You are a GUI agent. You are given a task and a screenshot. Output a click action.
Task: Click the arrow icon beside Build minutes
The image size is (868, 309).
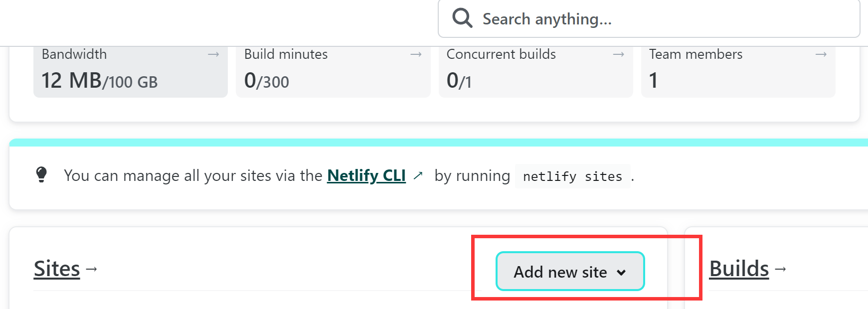(416, 54)
